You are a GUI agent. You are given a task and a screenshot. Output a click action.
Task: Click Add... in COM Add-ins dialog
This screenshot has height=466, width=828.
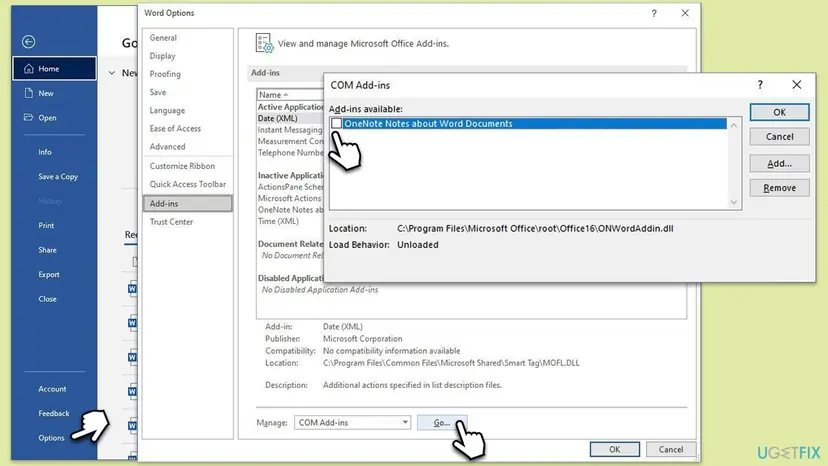pyautogui.click(x=779, y=163)
